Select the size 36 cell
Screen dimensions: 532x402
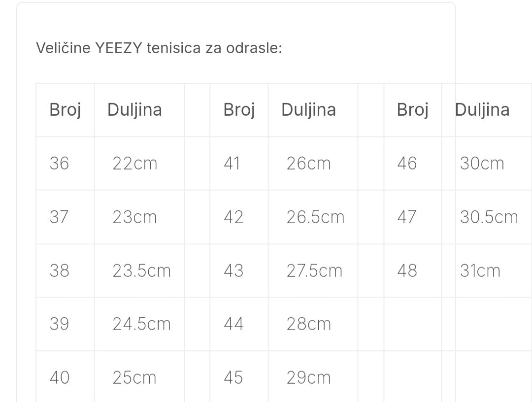[59, 164]
